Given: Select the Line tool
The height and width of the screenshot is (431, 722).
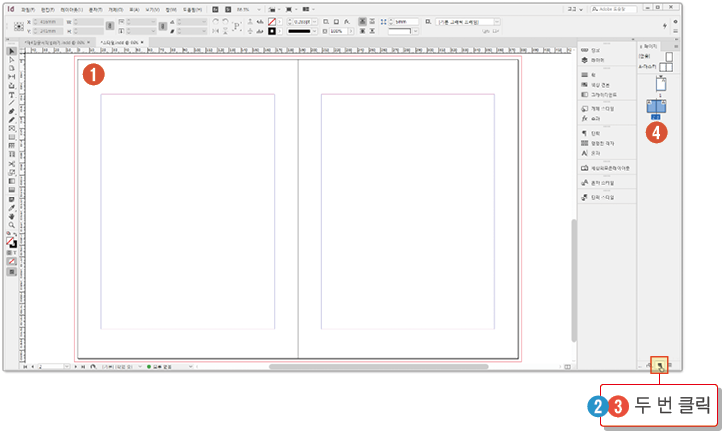Looking at the screenshot, I should click(x=12, y=103).
